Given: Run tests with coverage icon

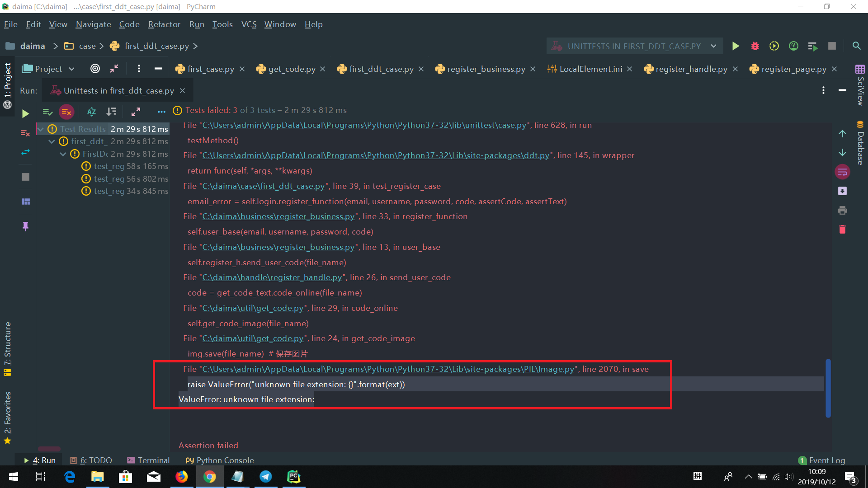Looking at the screenshot, I should [774, 46].
